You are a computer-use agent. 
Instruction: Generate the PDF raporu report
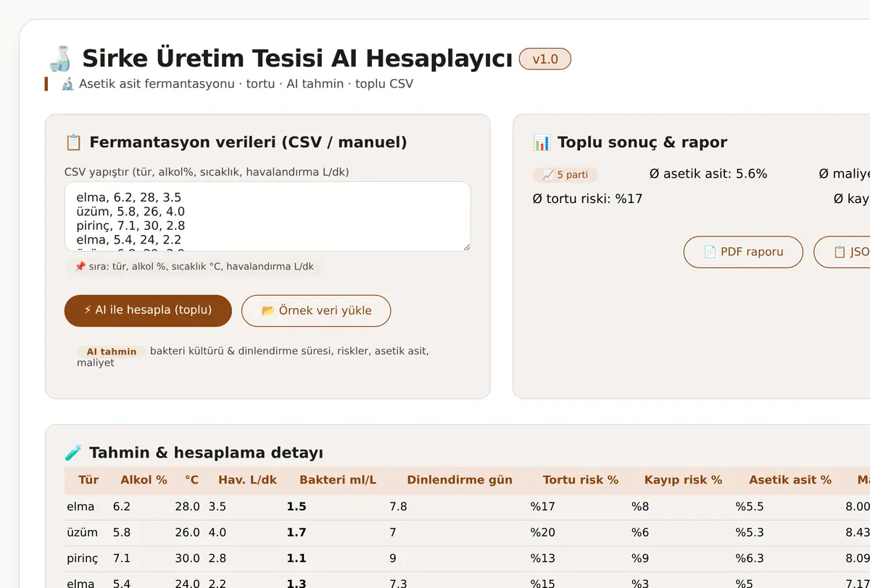tap(743, 252)
